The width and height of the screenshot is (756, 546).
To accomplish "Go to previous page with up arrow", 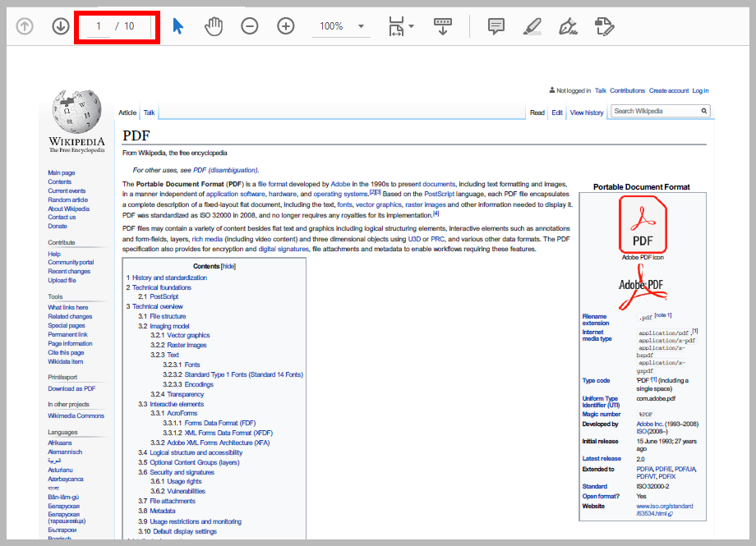I will click(x=25, y=26).
